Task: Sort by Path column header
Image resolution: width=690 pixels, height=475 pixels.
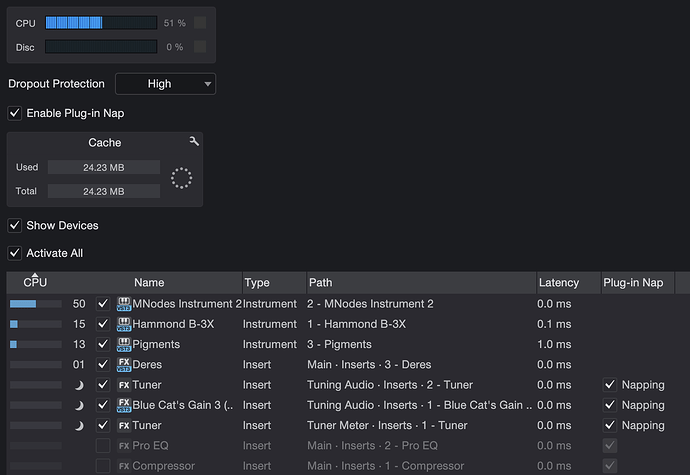Action: (421, 283)
